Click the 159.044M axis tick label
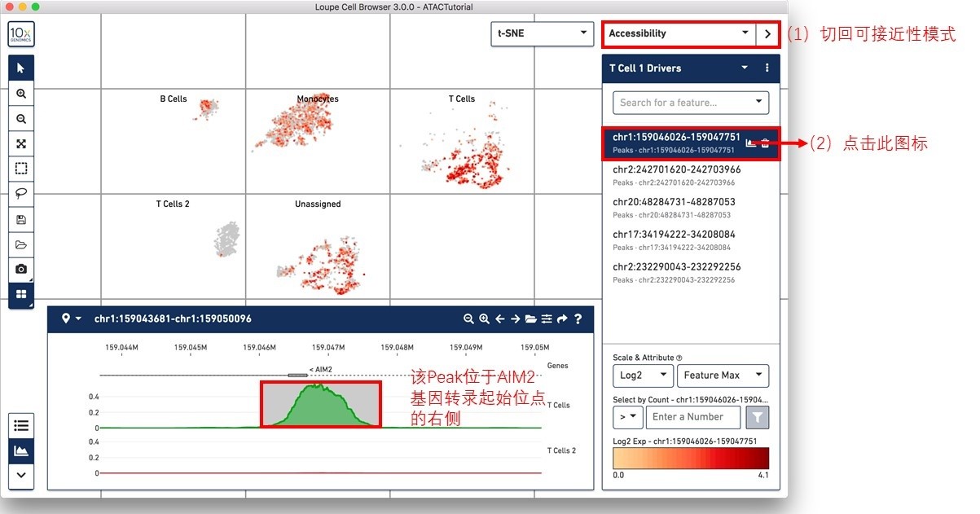 [121, 347]
